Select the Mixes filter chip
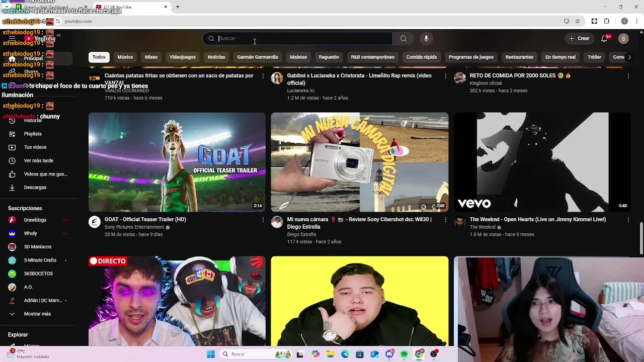The width and height of the screenshot is (644, 362). (151, 57)
